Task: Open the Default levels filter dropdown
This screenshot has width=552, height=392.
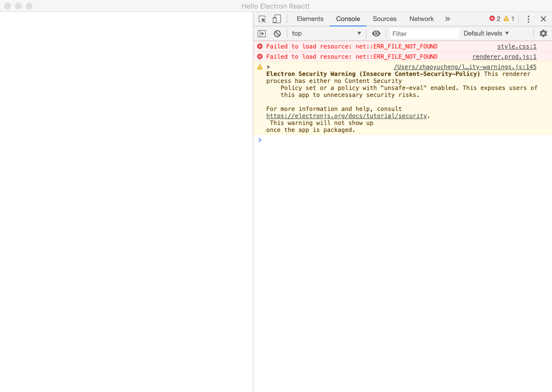Action: [485, 33]
